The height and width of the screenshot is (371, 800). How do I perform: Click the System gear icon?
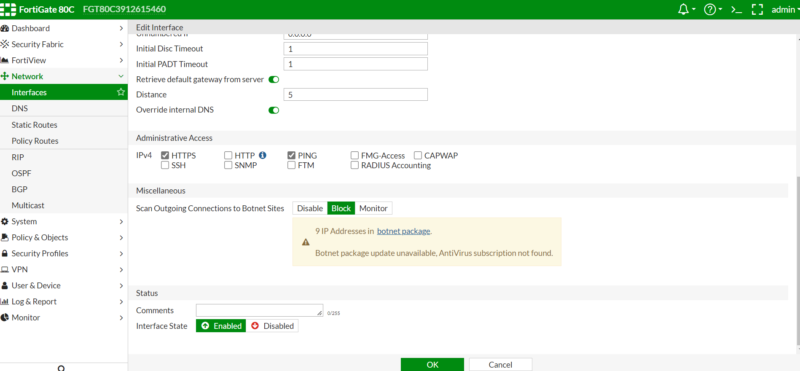click(x=5, y=221)
